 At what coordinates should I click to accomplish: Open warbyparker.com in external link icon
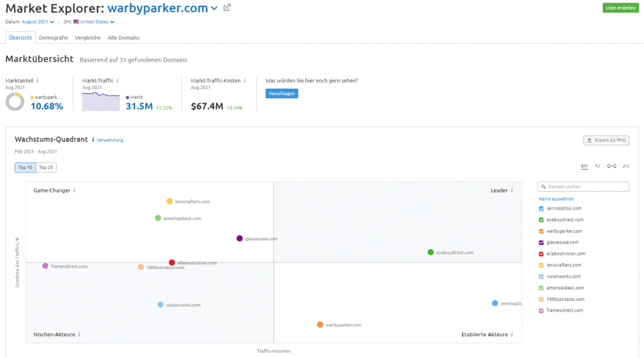[x=227, y=8]
